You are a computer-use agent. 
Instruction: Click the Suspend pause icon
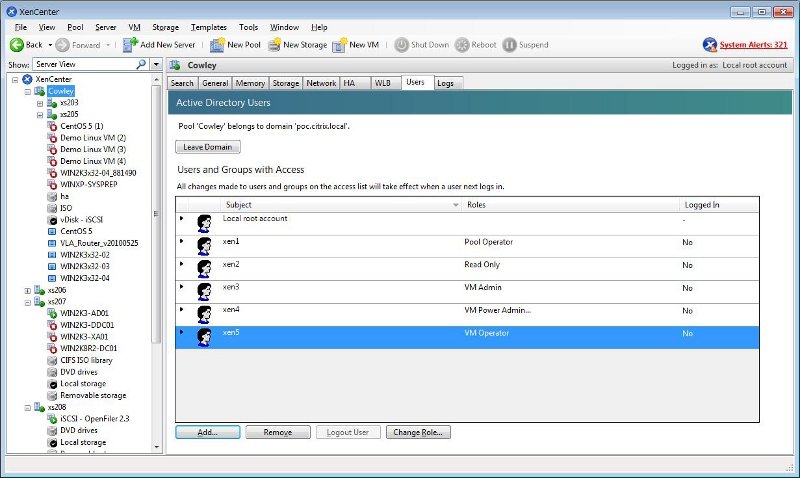509,45
